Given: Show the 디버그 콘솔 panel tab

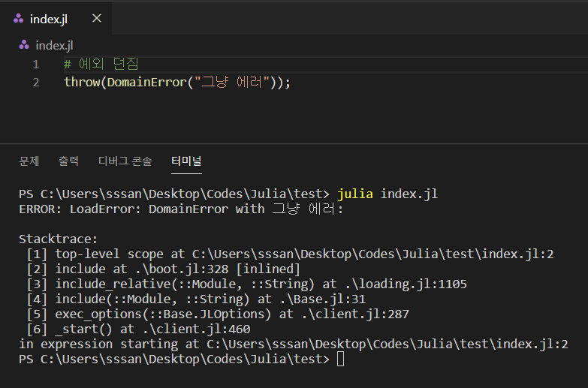Looking at the screenshot, I should (125, 161).
